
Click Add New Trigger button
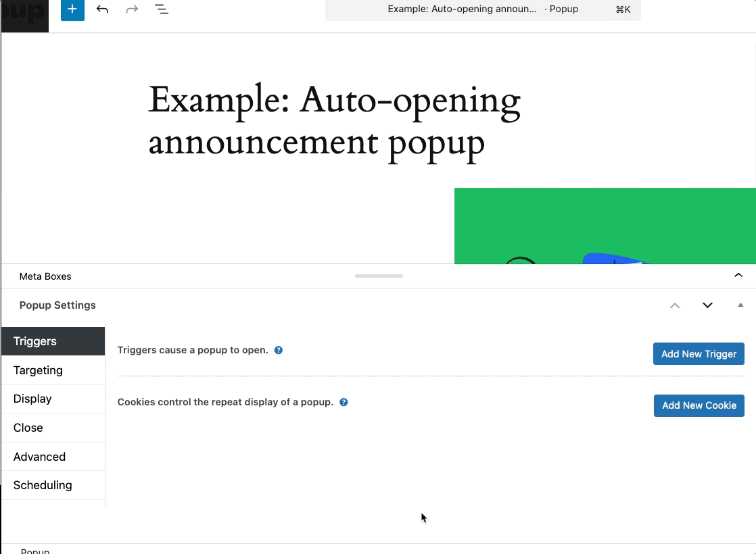[699, 354]
